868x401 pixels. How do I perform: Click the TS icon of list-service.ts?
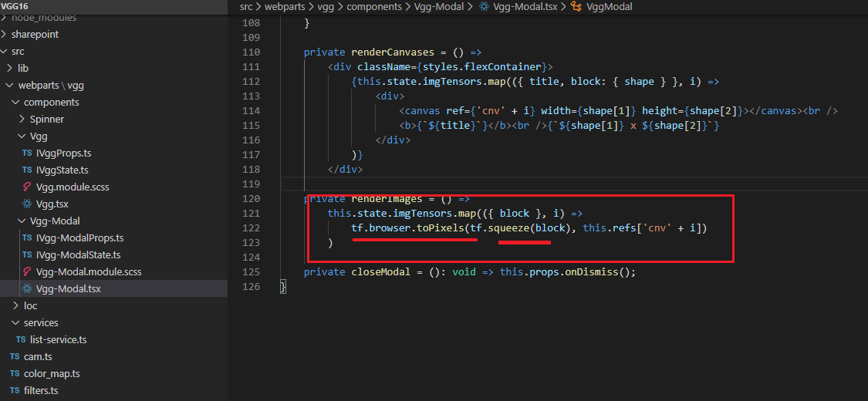(x=21, y=339)
